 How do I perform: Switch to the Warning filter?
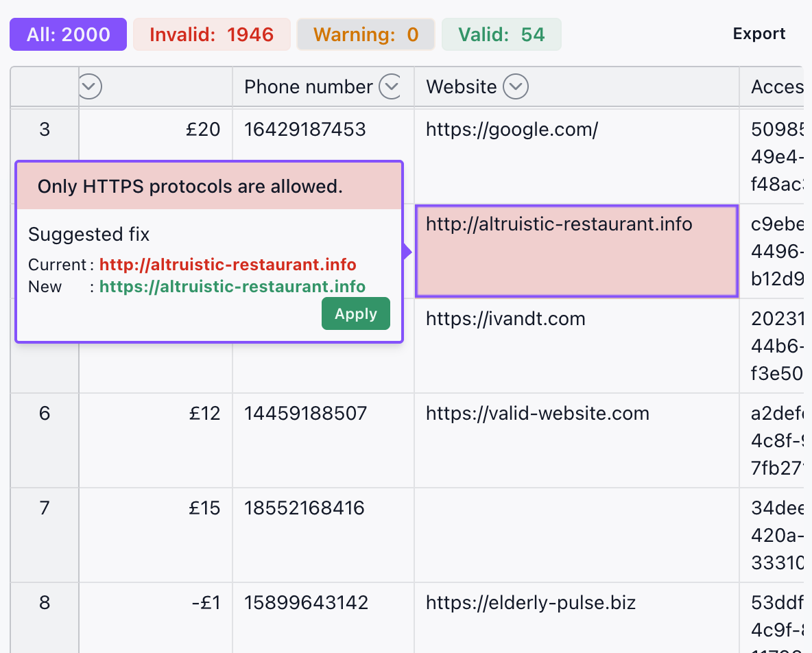366,33
